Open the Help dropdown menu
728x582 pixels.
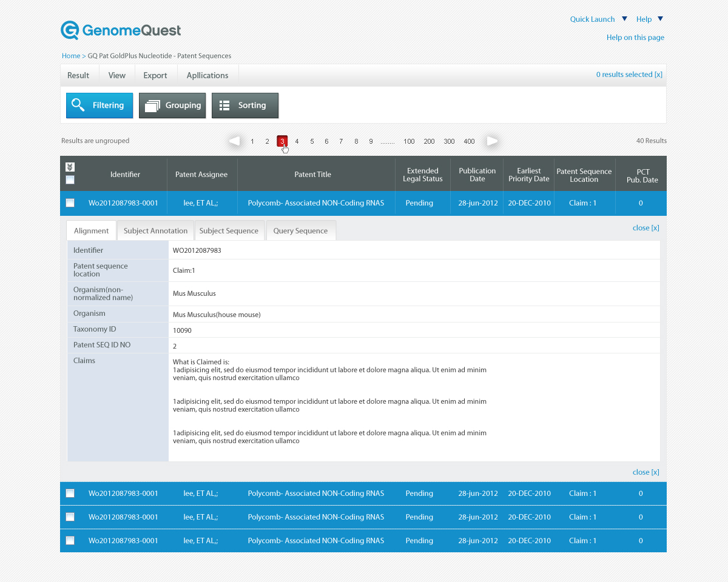[650, 19]
